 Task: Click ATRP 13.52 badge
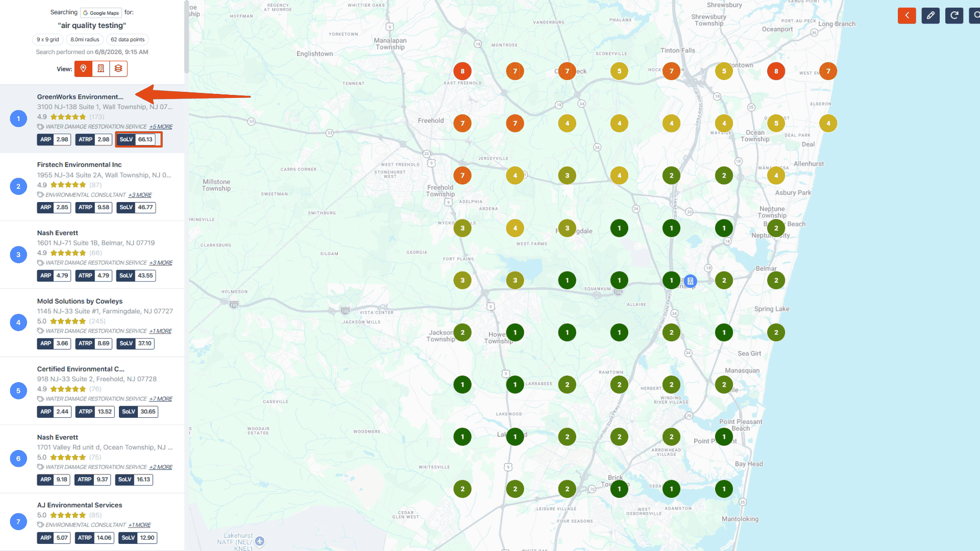pyautogui.click(x=95, y=412)
